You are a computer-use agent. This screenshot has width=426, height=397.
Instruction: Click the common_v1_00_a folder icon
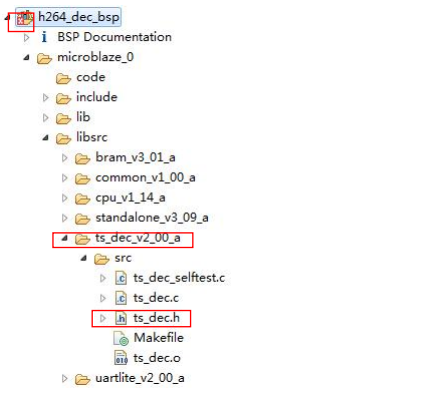(x=82, y=179)
